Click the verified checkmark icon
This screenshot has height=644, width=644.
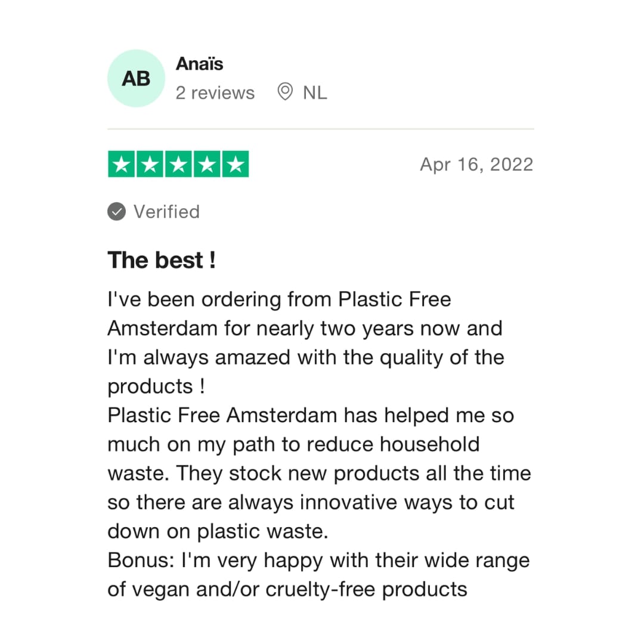[116, 212]
